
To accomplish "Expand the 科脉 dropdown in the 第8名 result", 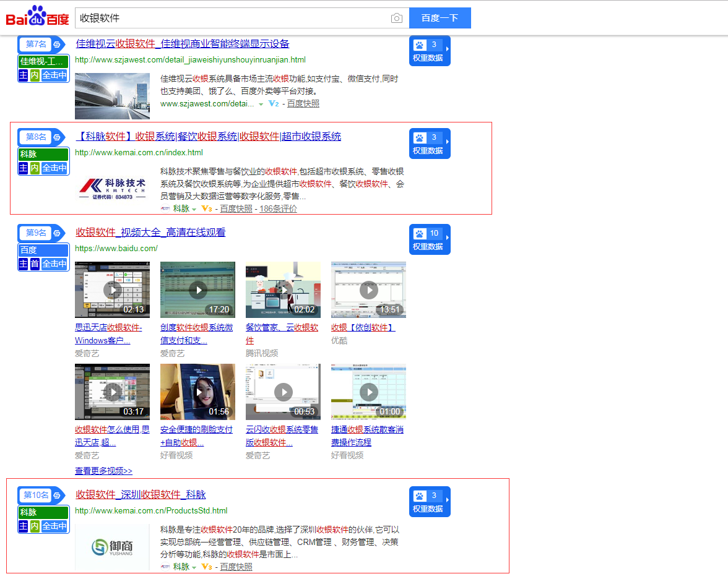I will click(194, 209).
